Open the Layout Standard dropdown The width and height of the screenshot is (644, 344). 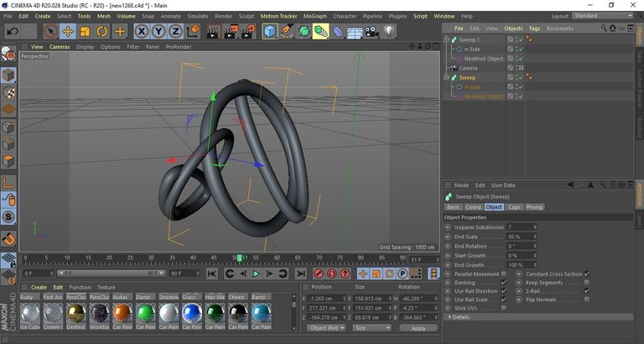(x=603, y=16)
